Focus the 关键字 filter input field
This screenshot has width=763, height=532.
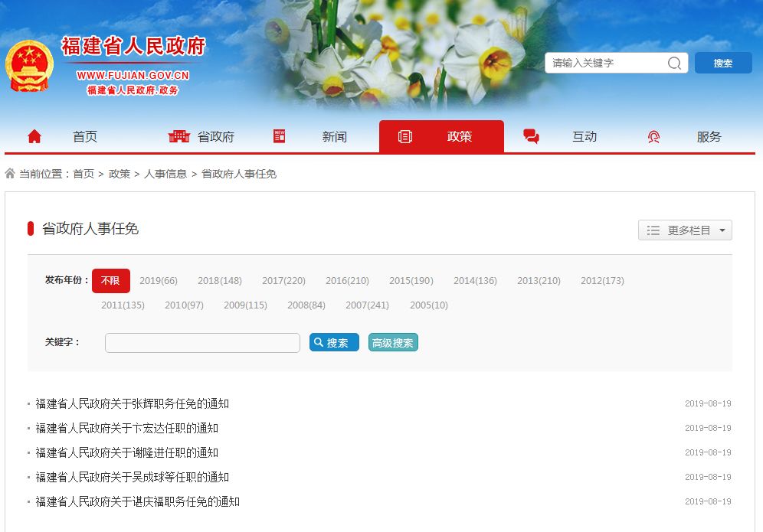202,343
